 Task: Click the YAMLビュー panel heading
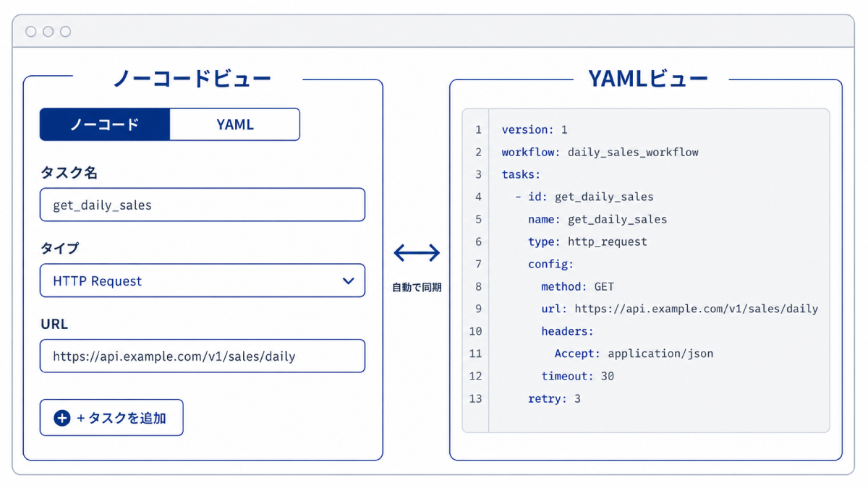pos(647,78)
